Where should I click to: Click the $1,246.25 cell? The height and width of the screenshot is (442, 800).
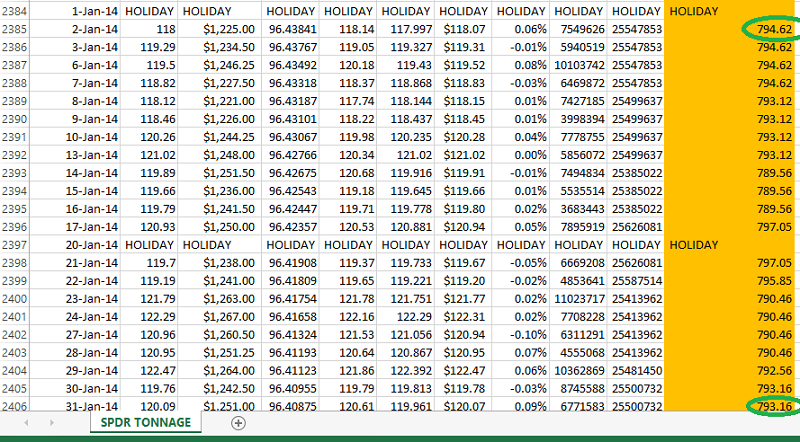point(219,65)
